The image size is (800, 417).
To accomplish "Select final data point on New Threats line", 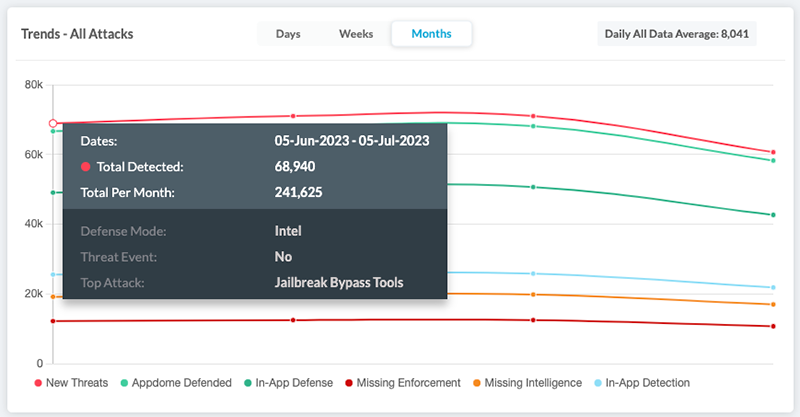I will point(773,152).
